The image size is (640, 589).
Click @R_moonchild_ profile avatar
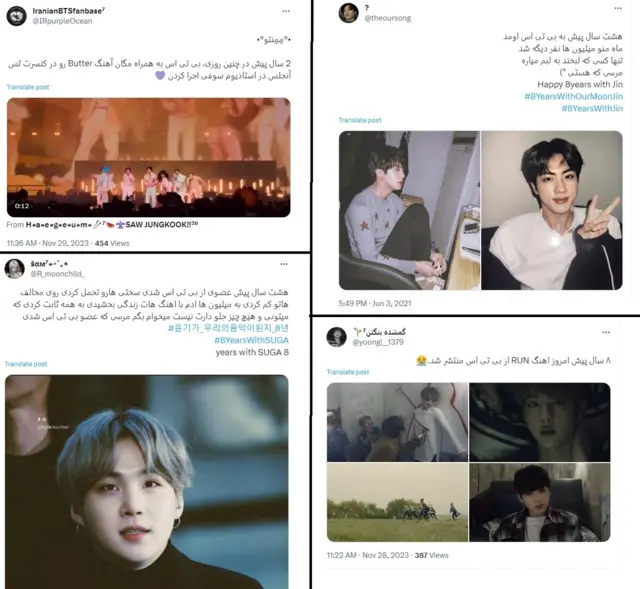[14, 269]
